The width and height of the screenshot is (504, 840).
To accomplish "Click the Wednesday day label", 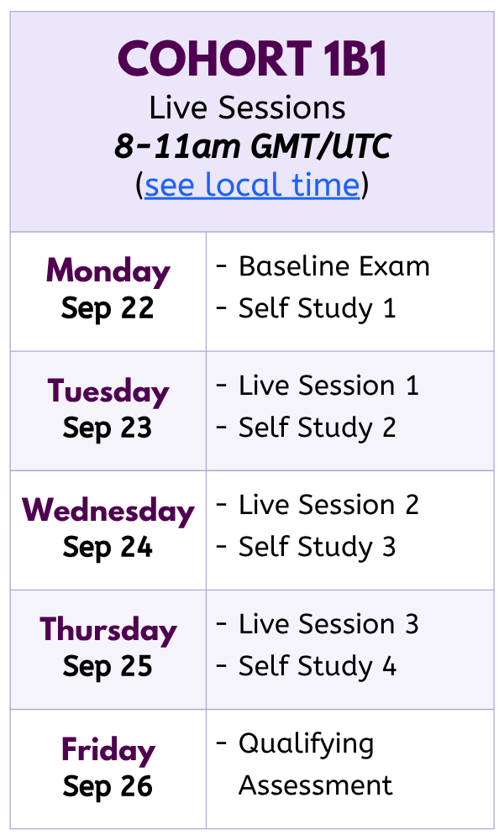I will click(x=108, y=511).
